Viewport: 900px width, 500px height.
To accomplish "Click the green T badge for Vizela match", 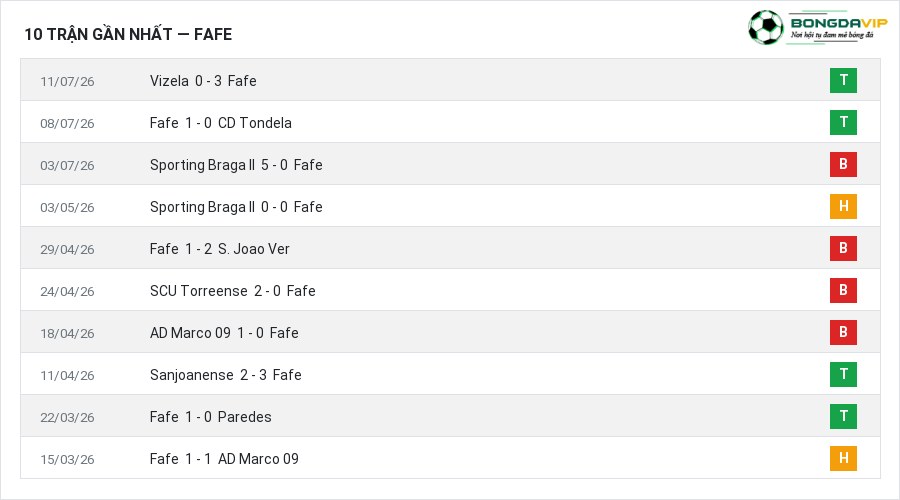I will (843, 80).
